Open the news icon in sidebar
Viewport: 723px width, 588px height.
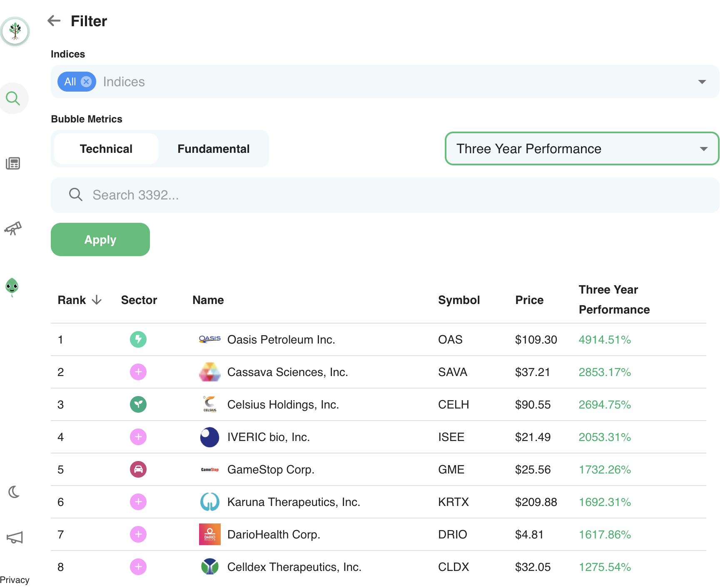(13, 164)
